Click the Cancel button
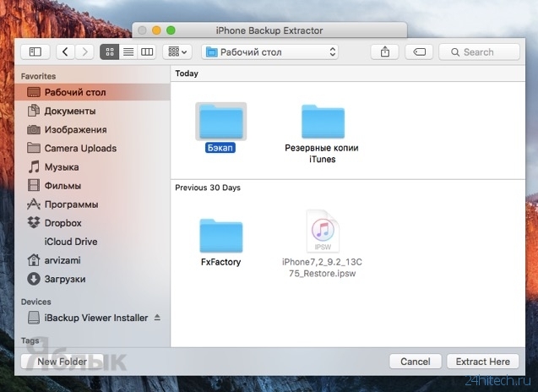This screenshot has width=538, height=392. click(416, 362)
